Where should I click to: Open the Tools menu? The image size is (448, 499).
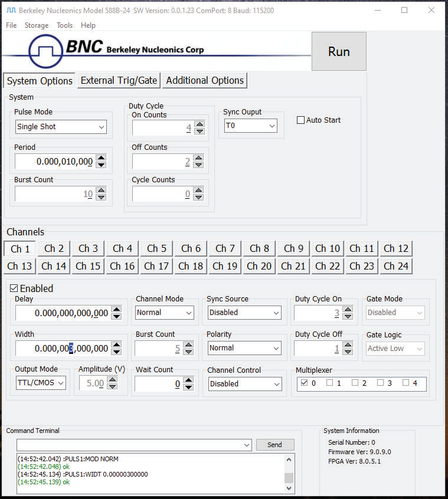(x=65, y=25)
